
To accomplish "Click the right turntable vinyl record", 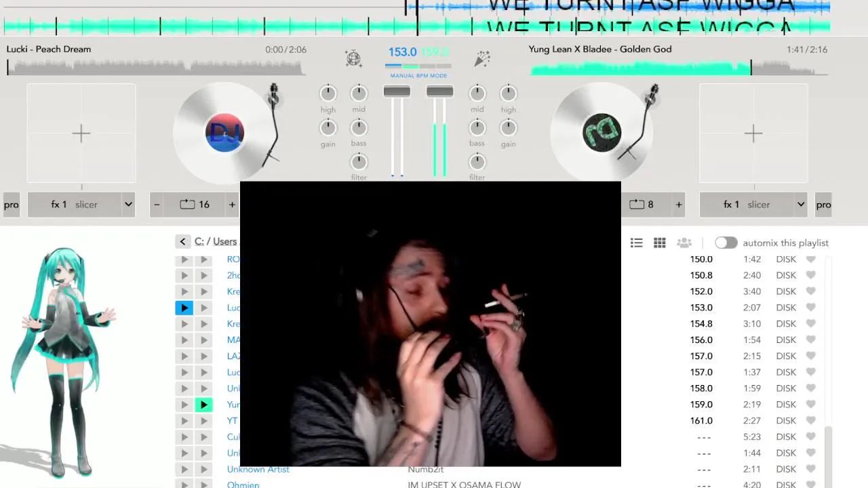I will tap(601, 133).
